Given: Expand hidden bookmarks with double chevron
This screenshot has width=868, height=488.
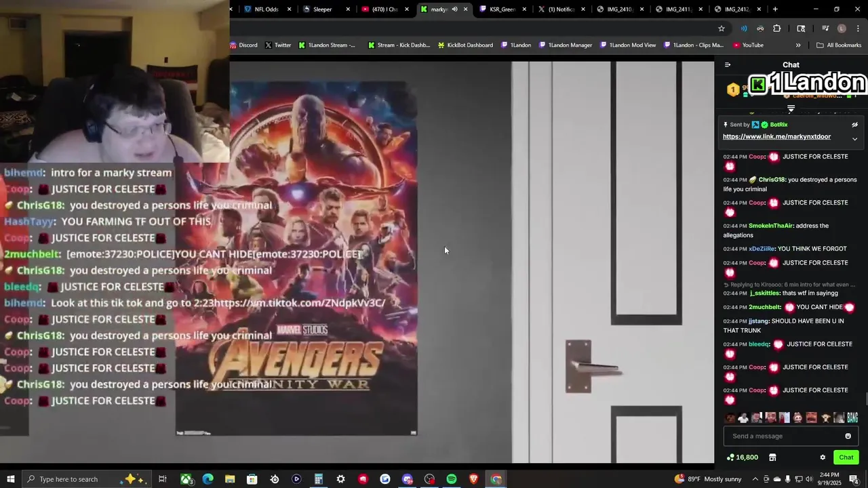Looking at the screenshot, I should click(798, 45).
